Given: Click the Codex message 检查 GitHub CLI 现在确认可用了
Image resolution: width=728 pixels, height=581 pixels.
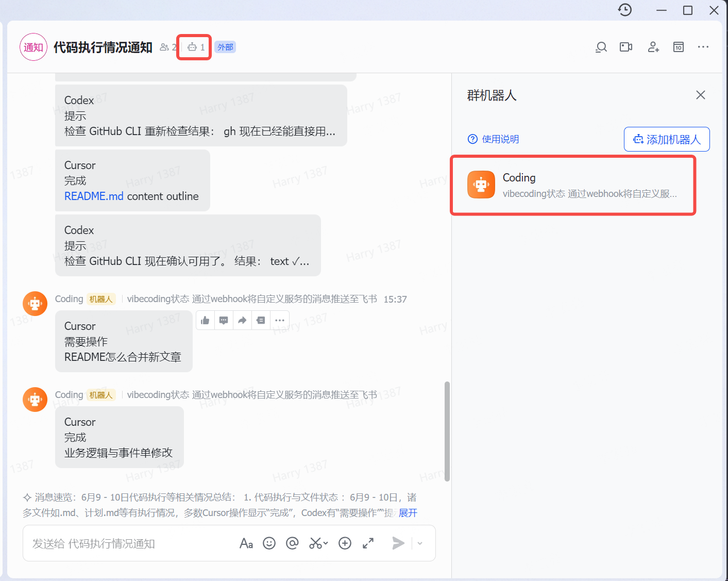Looking at the screenshot, I should click(x=188, y=245).
